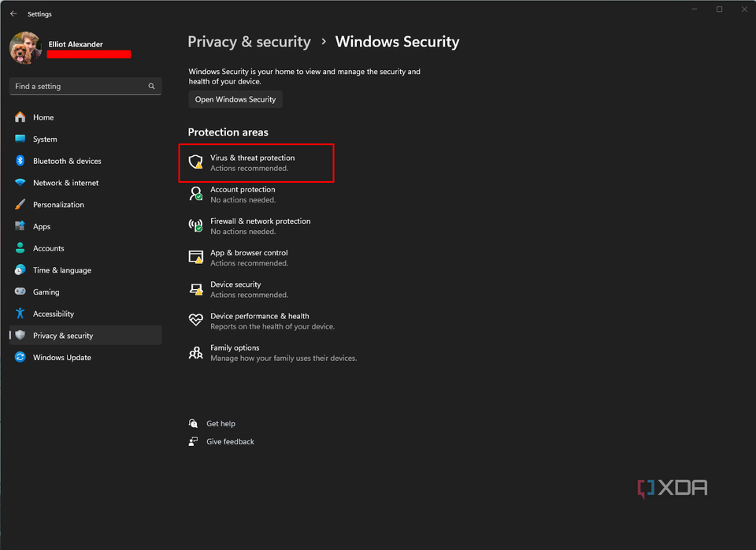Open Bluetooth & devices settings

85,161
